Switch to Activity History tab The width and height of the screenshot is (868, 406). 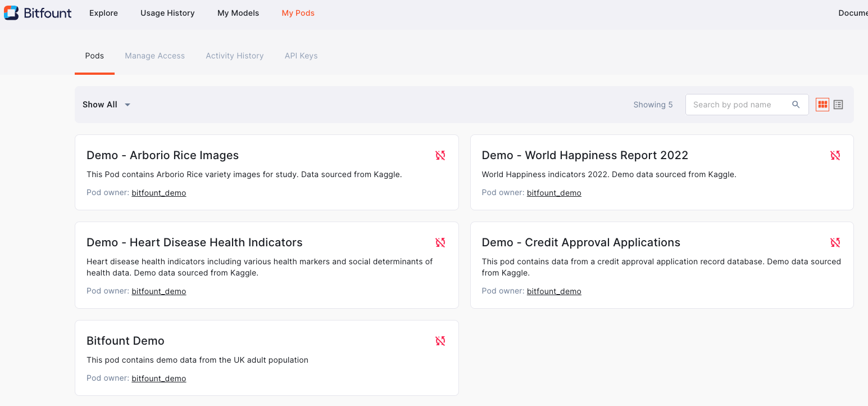[235, 56]
